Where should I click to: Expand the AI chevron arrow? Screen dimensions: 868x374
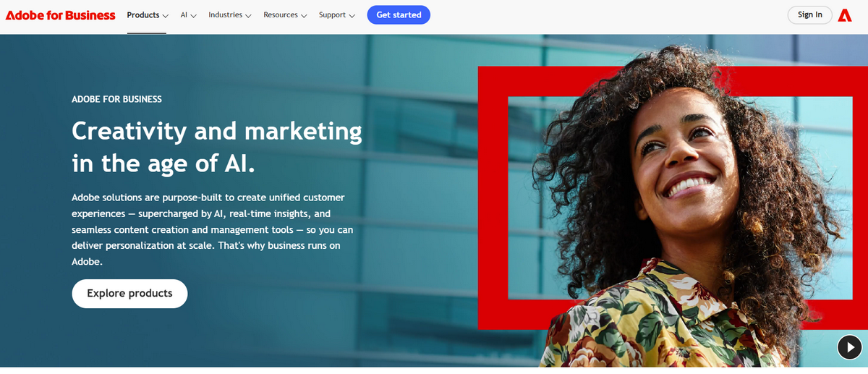(193, 16)
